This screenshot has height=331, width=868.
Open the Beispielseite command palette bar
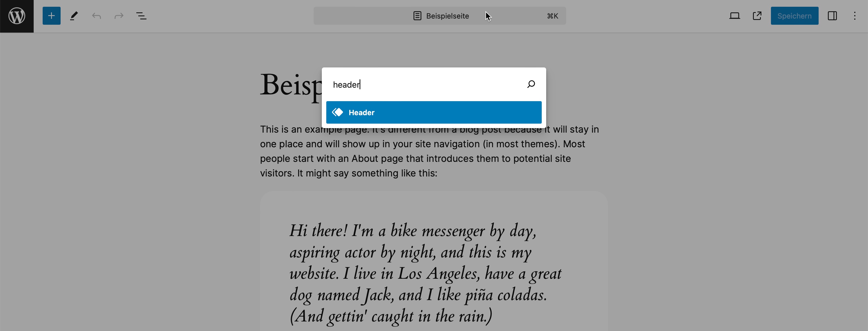tap(439, 16)
